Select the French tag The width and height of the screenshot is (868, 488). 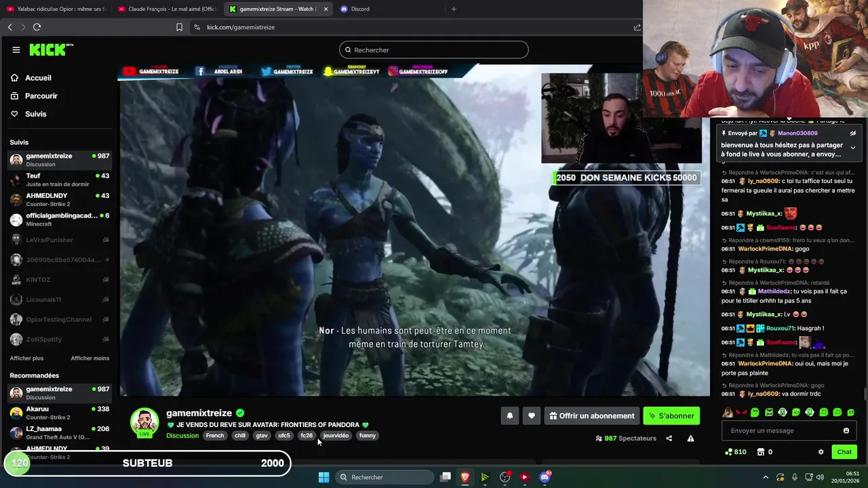pyautogui.click(x=214, y=435)
